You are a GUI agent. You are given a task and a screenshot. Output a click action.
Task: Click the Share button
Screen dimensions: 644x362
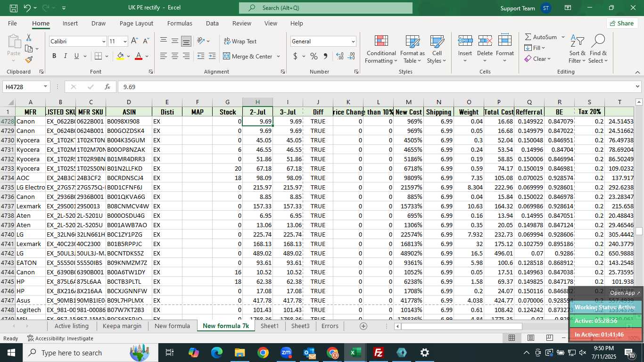622,23
